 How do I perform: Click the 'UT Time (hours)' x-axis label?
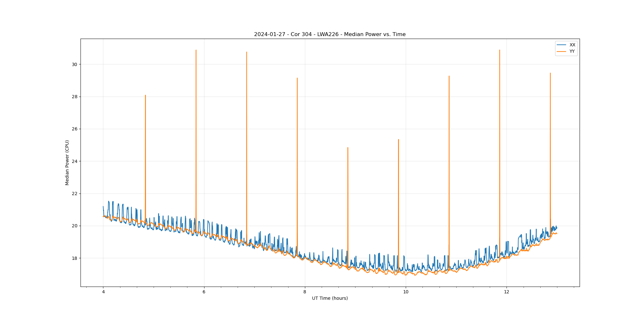[x=330, y=298]
